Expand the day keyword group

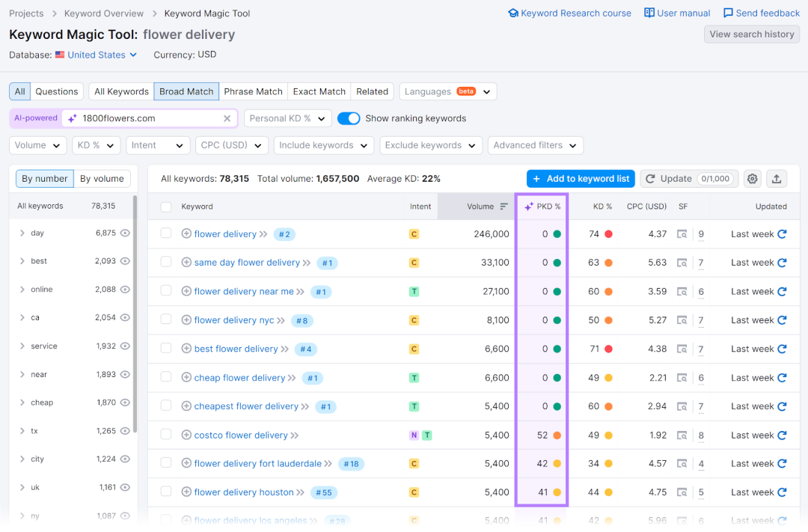[x=22, y=233]
